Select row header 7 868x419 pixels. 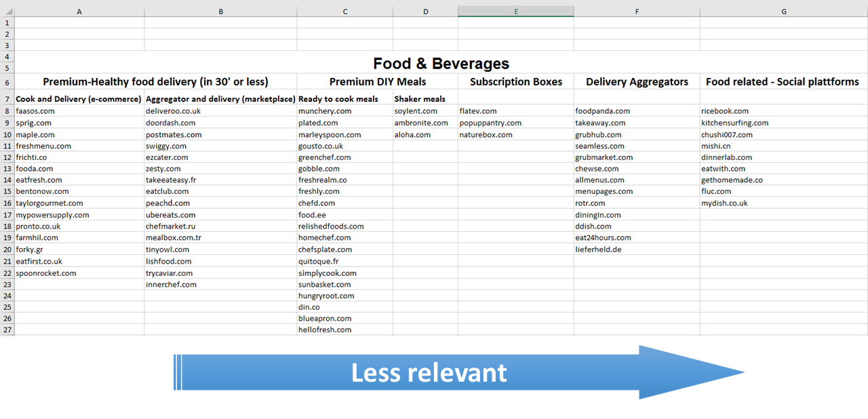pyautogui.click(x=7, y=99)
